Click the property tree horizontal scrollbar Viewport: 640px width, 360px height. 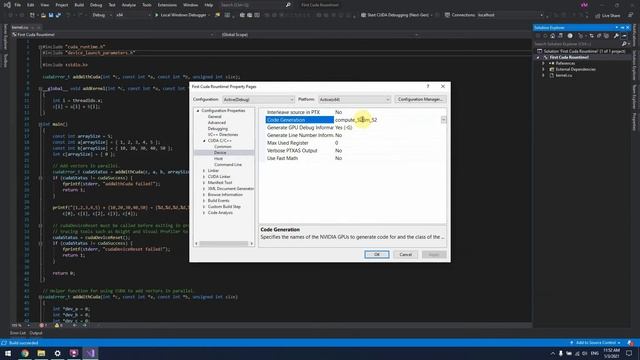[224, 244]
